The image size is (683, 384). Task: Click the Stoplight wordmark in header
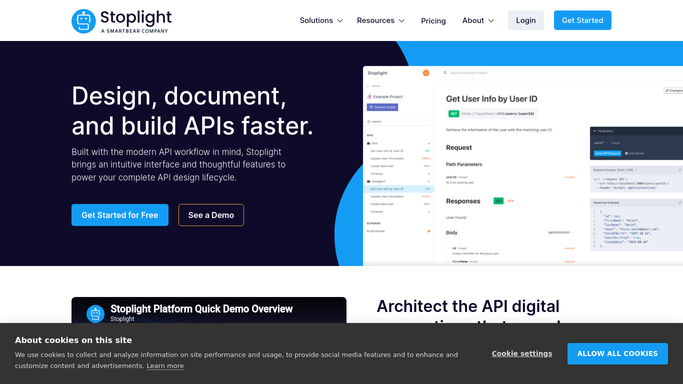[x=136, y=17]
